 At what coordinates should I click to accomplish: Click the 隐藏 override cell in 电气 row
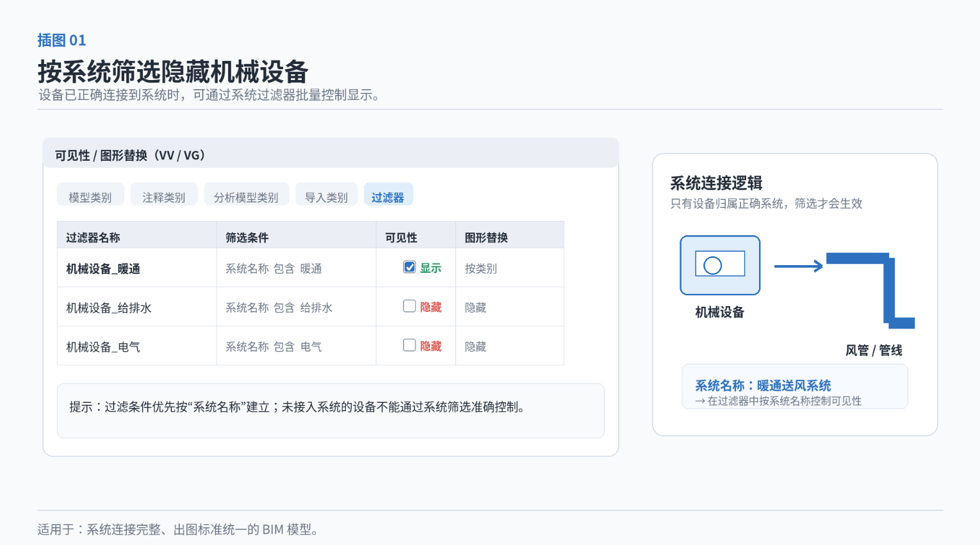pyautogui.click(x=510, y=346)
